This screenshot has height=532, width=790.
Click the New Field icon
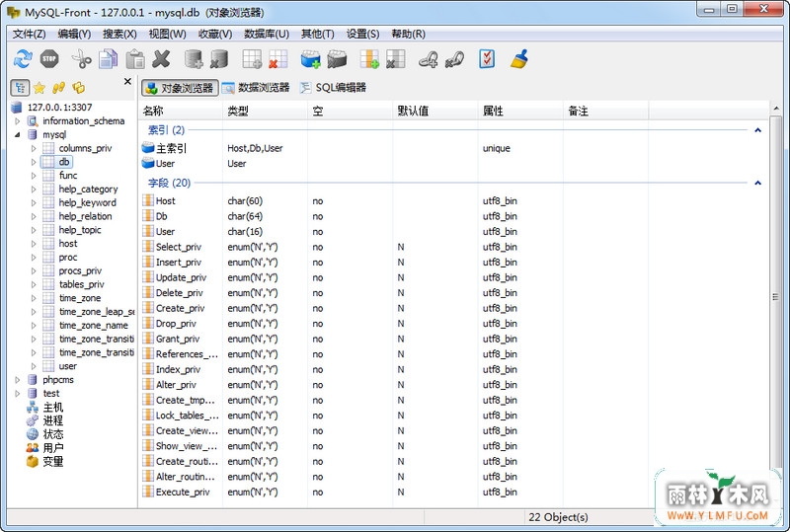pyautogui.click(x=369, y=59)
